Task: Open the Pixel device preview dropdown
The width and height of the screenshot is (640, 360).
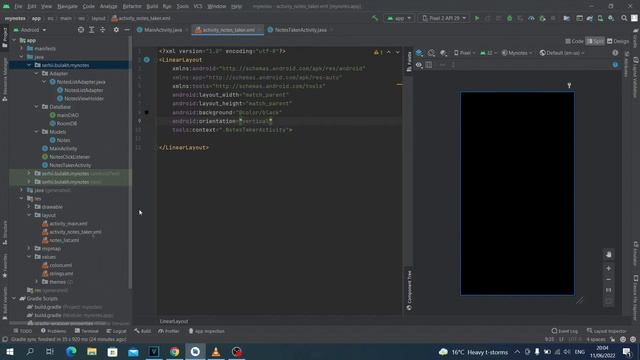Action: click(x=464, y=53)
